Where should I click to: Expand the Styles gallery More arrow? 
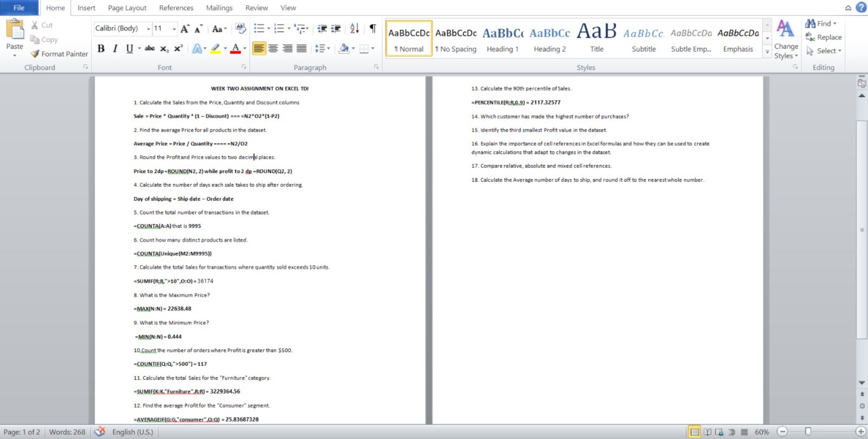point(767,52)
